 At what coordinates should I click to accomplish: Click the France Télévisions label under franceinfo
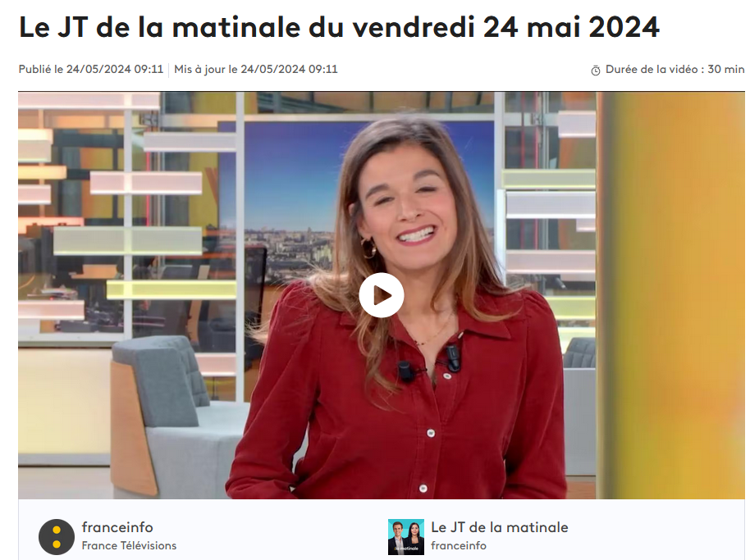129,545
